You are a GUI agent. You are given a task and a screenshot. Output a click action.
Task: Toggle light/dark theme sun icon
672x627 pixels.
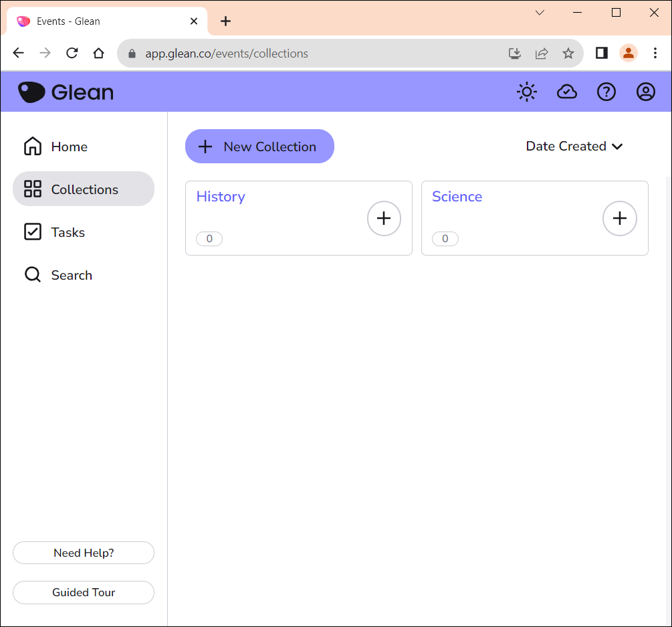click(527, 92)
